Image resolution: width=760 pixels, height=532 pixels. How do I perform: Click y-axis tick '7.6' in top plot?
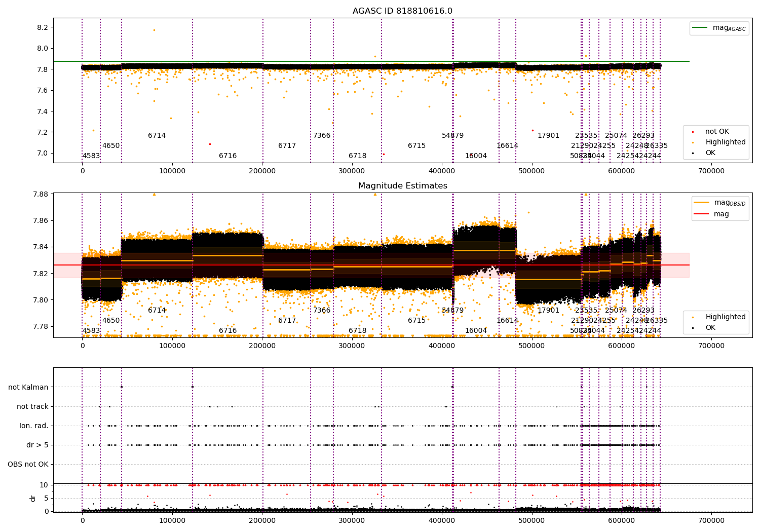[42, 91]
